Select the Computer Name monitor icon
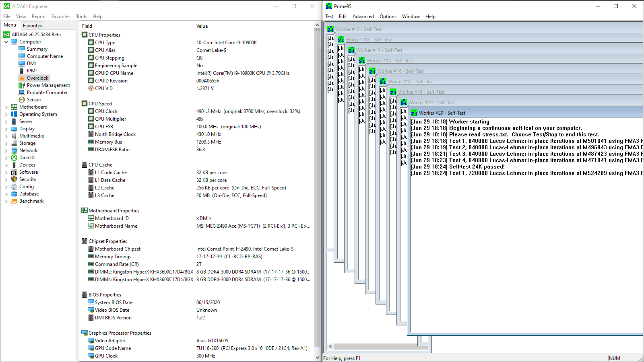The width and height of the screenshot is (644, 362). (x=22, y=56)
